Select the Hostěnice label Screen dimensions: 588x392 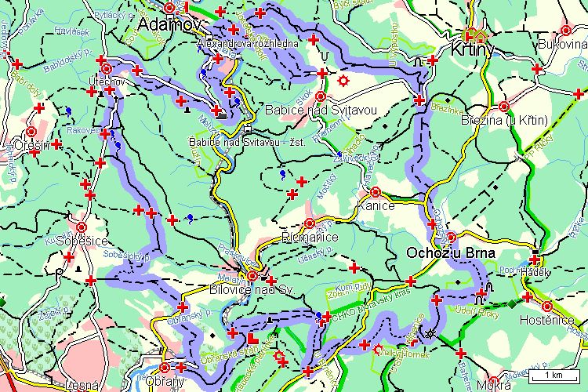coord(546,320)
